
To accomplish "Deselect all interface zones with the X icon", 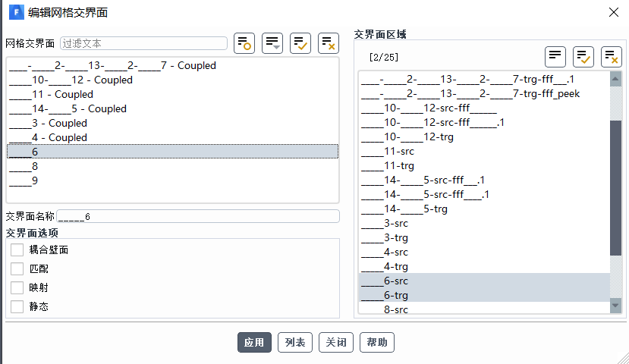I will [612, 56].
